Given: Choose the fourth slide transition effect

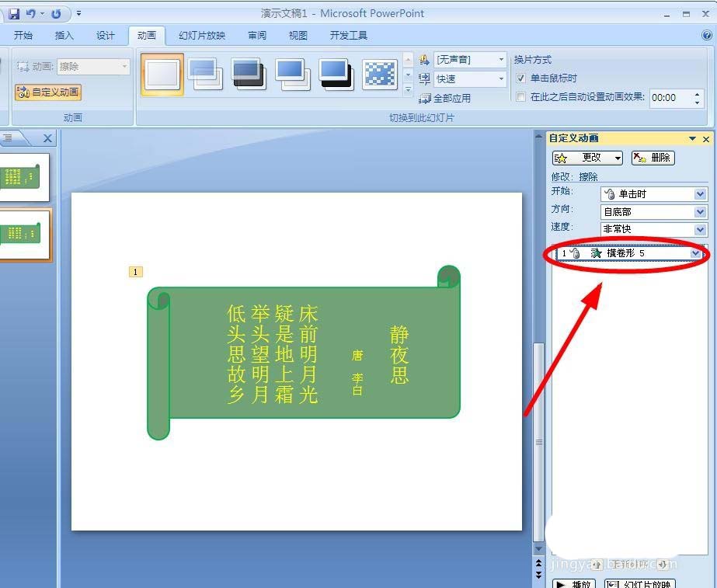Looking at the screenshot, I should [293, 74].
